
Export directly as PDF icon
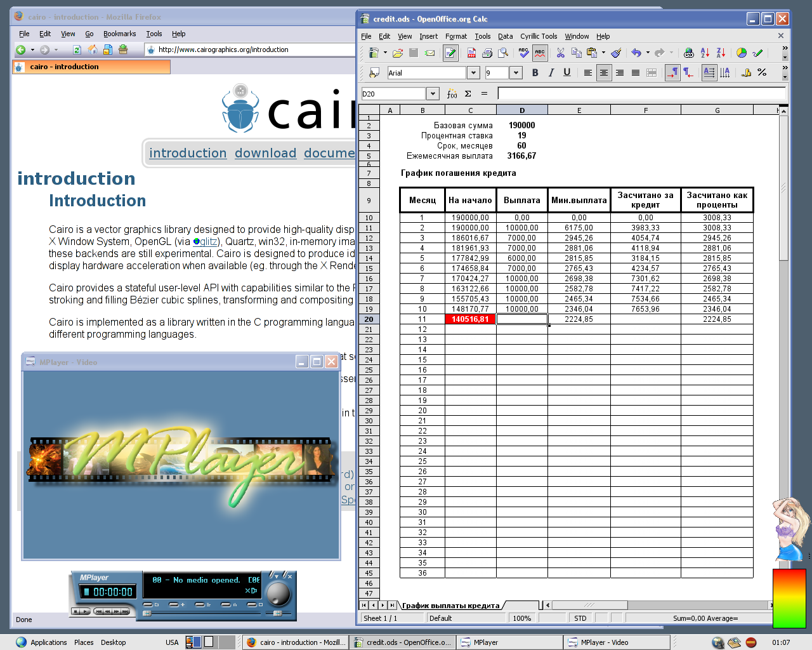tap(471, 53)
